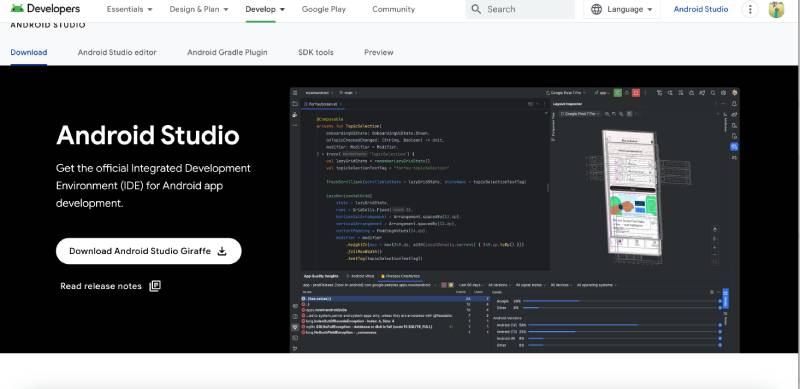
Task: Switch to Android Gradle Plugin tab
Action: pyautogui.click(x=227, y=52)
